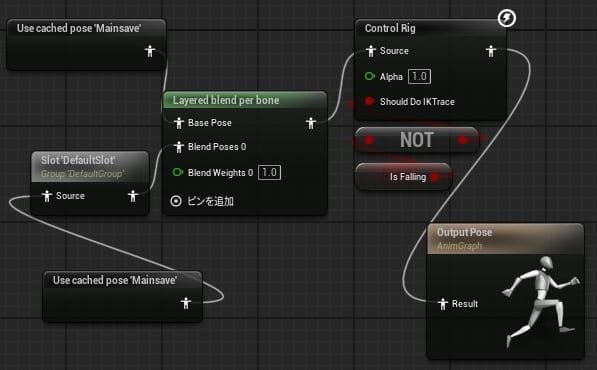
Task: Click output pose pin of top 'Mainsave' cached pose node
Action: point(150,51)
